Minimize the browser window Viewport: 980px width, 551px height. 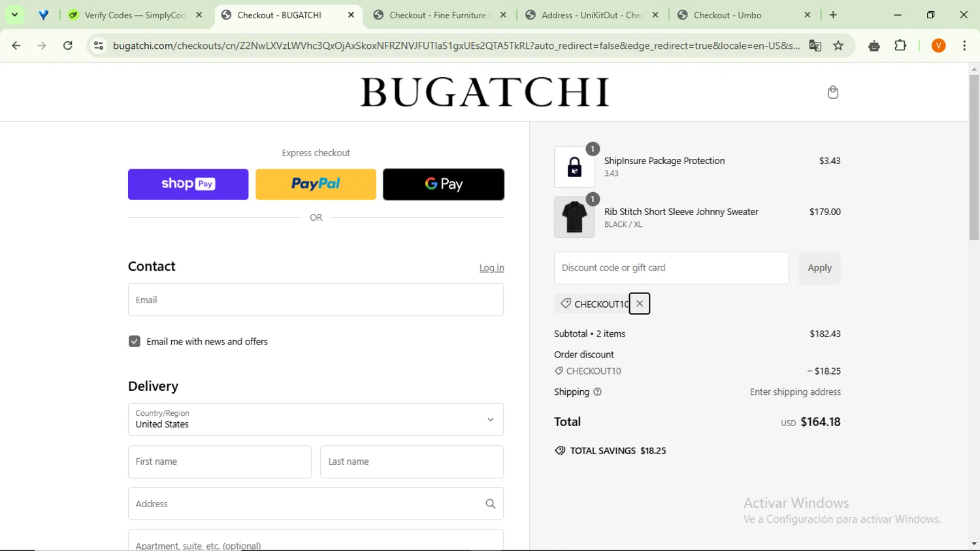point(898,14)
